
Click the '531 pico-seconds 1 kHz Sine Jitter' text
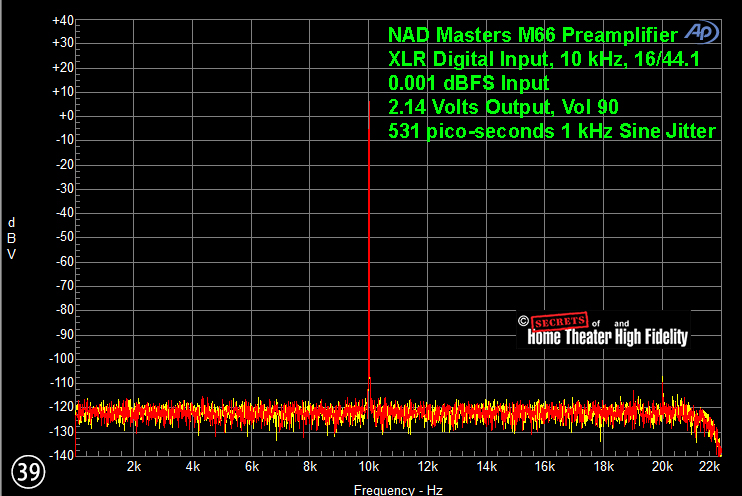pyautogui.click(x=552, y=131)
